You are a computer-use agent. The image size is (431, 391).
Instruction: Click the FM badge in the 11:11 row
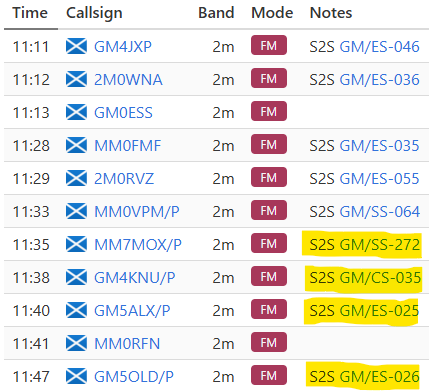[x=269, y=45]
